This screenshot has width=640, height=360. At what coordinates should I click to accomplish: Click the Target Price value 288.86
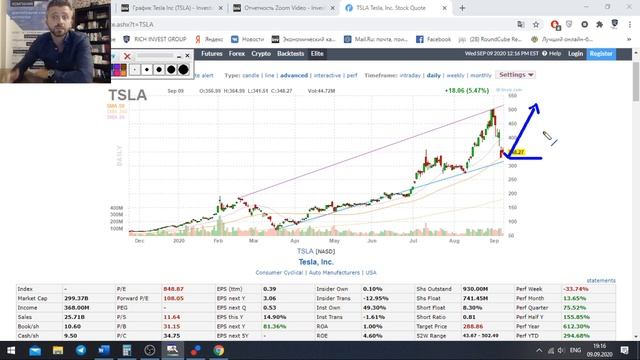(x=473, y=327)
